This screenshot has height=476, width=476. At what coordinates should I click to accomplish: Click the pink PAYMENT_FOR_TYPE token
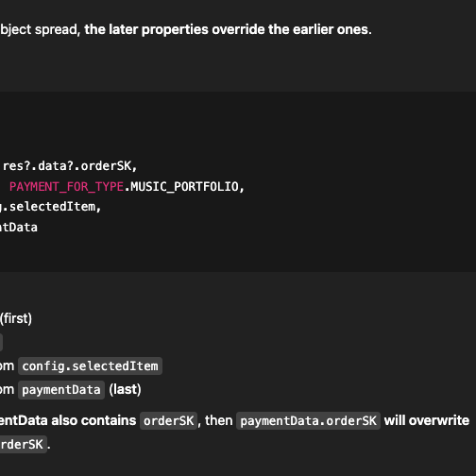66,187
